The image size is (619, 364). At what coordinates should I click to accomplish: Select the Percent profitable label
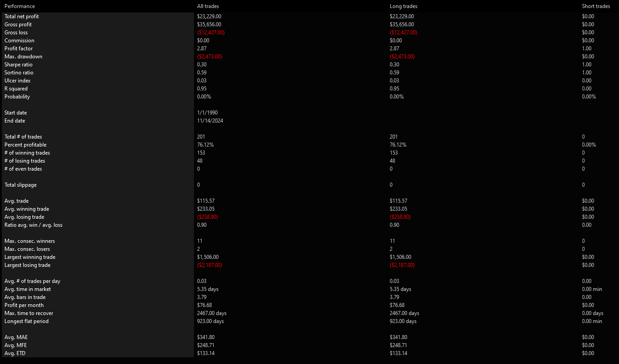25,145
